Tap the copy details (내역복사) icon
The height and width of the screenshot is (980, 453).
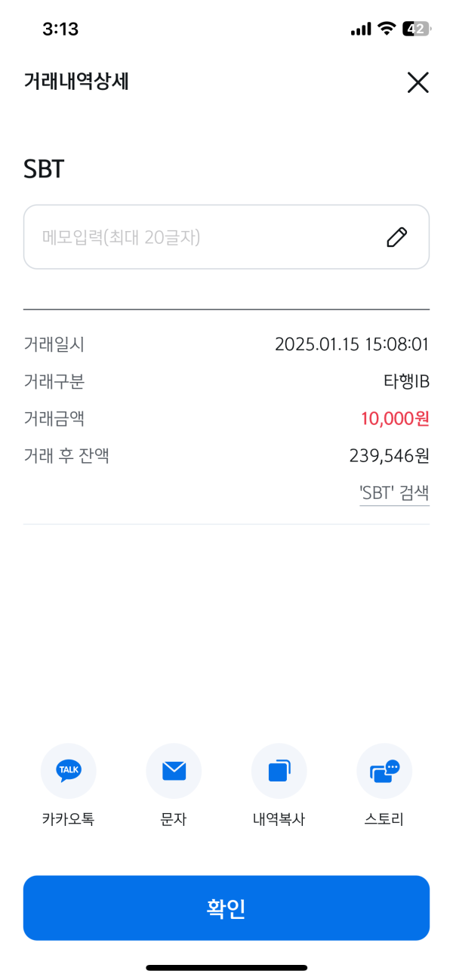279,771
